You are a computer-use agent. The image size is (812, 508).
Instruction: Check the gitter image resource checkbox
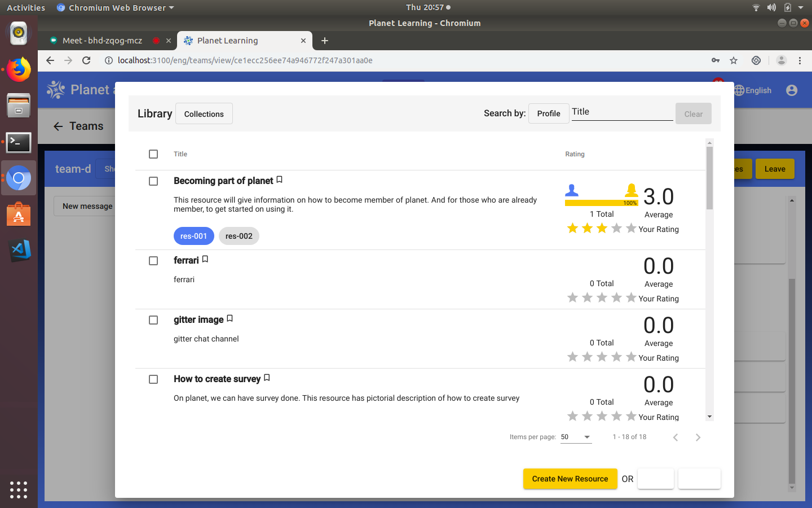pyautogui.click(x=153, y=320)
